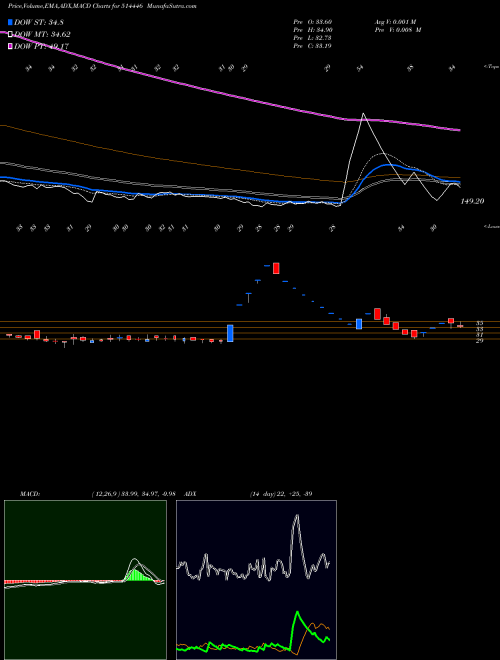Select the 'DOW MT: 34.62' legend label
Screen dimensions: 500x660
(x=42, y=35)
